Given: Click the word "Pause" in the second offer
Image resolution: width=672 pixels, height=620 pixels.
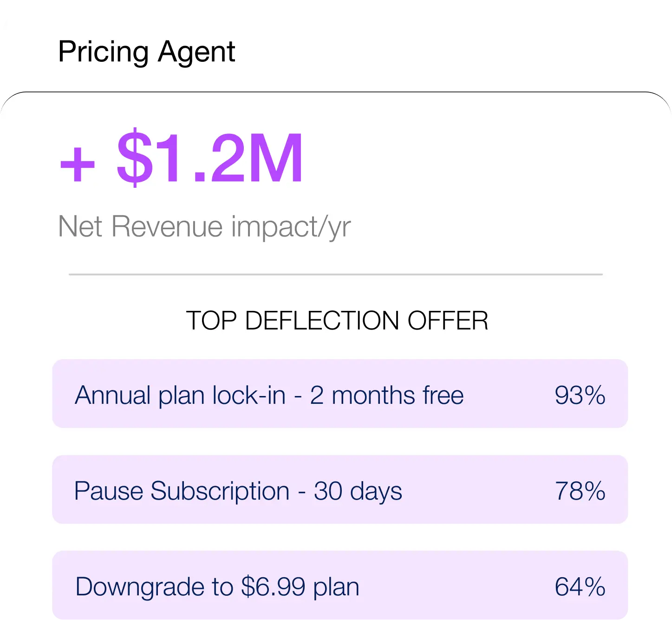Looking at the screenshot, I should (x=108, y=491).
